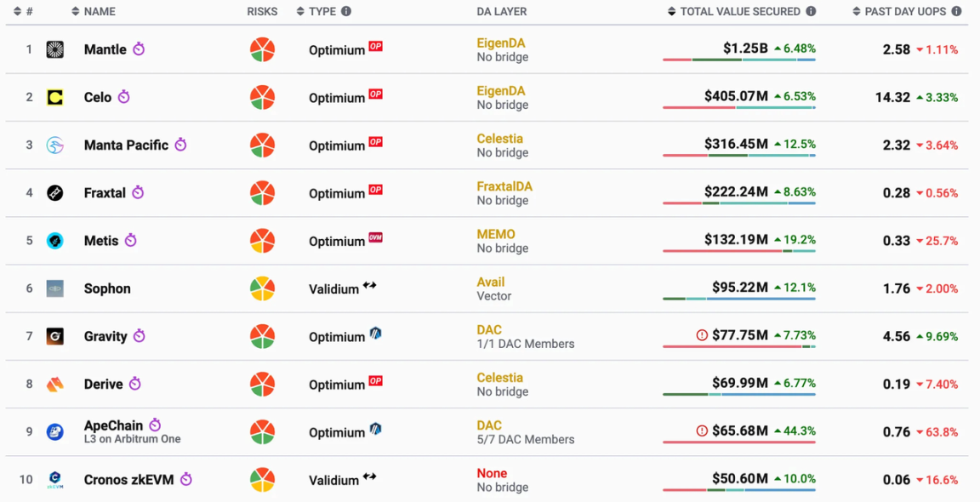Click the Sophon risk pie chart
Image resolution: width=980 pixels, height=502 pixels.
point(262,288)
